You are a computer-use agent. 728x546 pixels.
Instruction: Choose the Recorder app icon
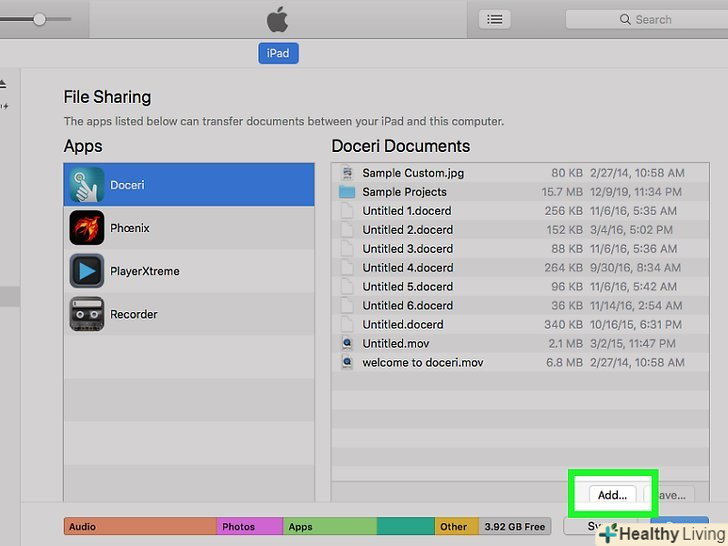(x=86, y=314)
